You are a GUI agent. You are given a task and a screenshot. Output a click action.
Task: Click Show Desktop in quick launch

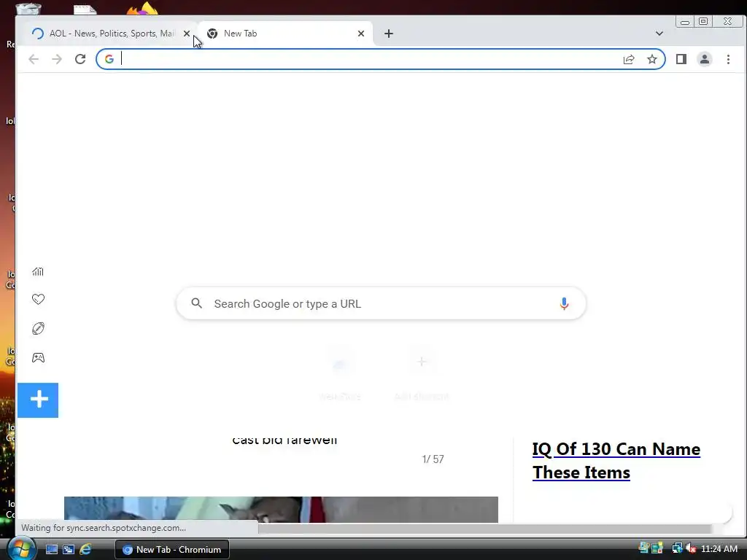click(x=52, y=549)
